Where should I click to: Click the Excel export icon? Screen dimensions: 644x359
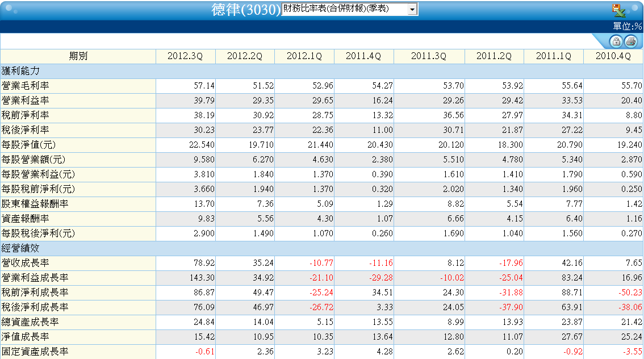(618, 10)
